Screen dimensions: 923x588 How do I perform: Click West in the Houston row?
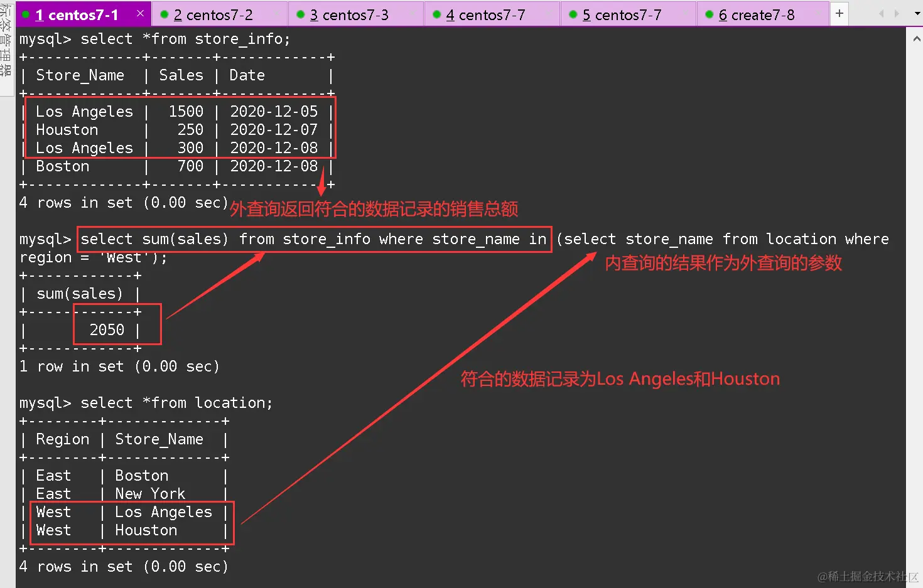[x=53, y=530]
